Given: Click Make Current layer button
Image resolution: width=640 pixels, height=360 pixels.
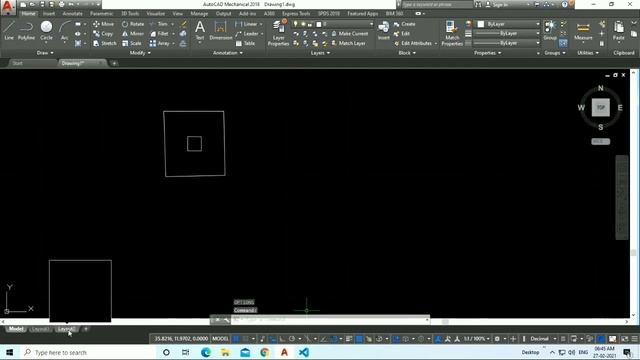Looking at the screenshot, I should pyautogui.click(x=350, y=34).
